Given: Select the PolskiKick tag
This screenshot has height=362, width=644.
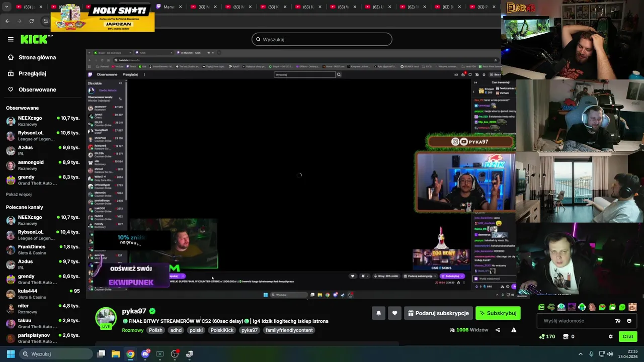Looking at the screenshot, I should pyautogui.click(x=222, y=330).
